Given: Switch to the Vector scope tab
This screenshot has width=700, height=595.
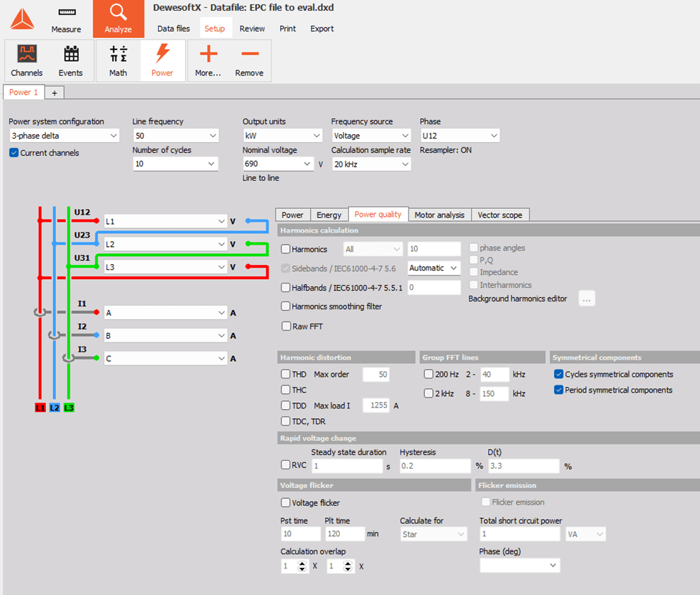Looking at the screenshot, I should (x=500, y=215).
